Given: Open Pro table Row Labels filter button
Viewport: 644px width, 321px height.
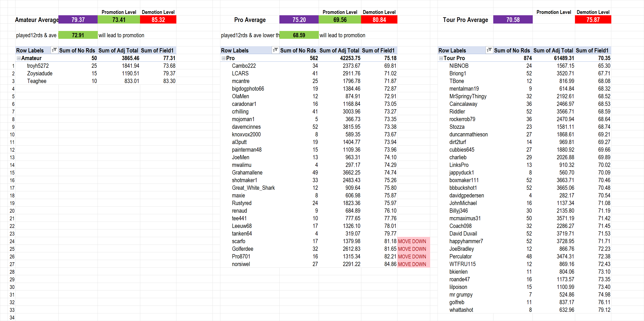Looking at the screenshot, I should click(x=275, y=50).
